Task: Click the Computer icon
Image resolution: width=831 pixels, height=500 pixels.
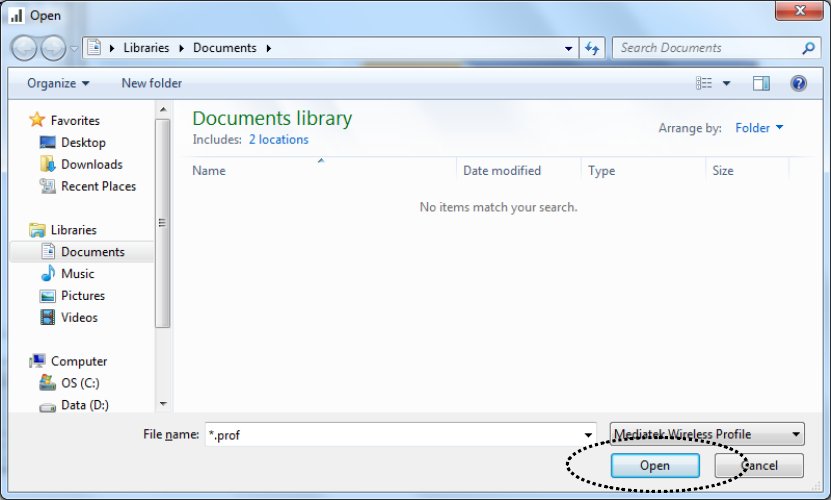Action: click(x=37, y=361)
